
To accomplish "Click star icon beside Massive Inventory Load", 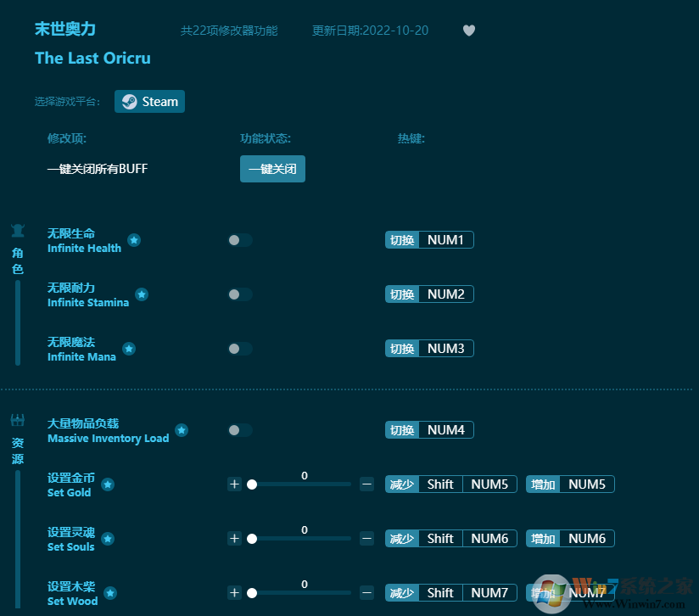I will (182, 430).
